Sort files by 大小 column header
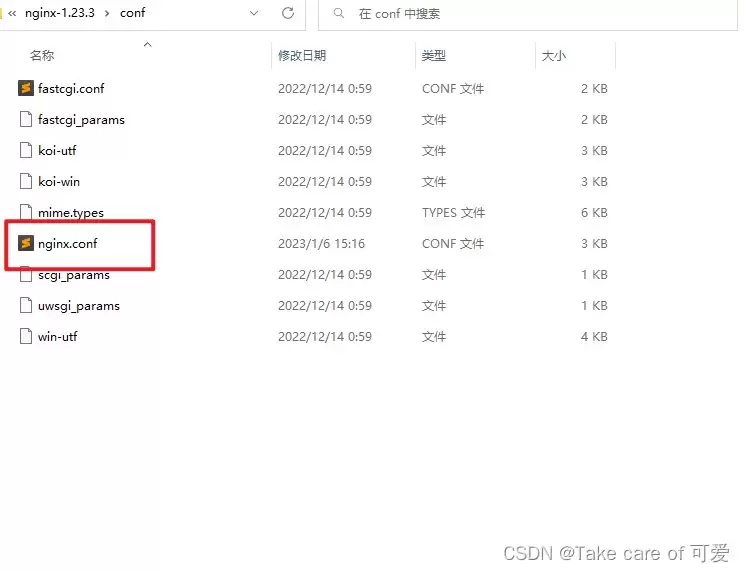 click(x=554, y=55)
